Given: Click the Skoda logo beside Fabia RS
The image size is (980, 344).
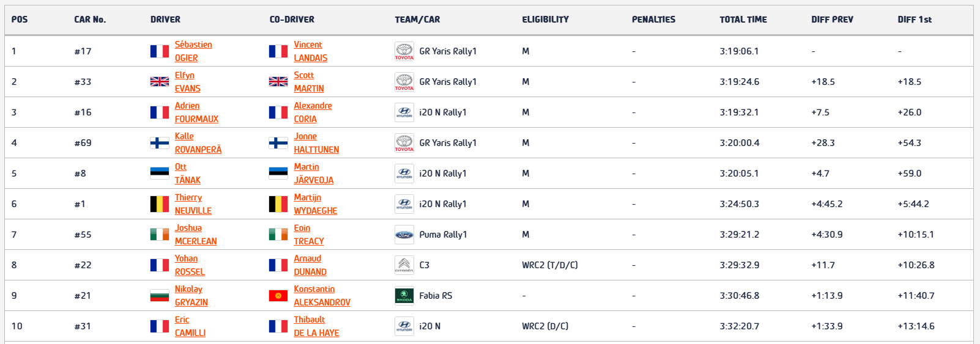Looking at the screenshot, I should tap(404, 296).
